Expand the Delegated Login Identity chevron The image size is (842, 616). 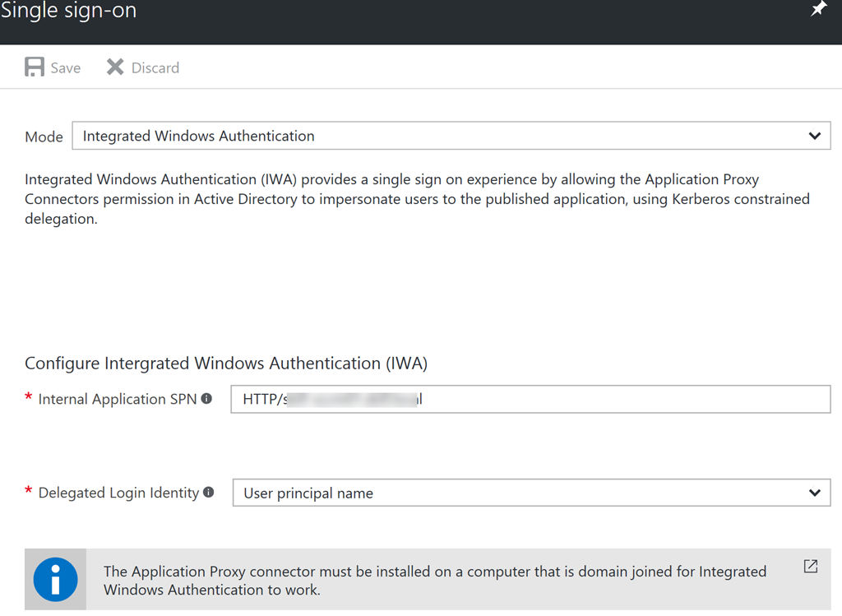tap(815, 493)
